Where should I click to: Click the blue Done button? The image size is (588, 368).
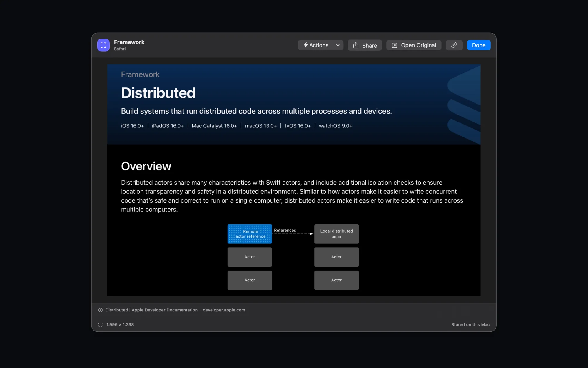pos(479,45)
